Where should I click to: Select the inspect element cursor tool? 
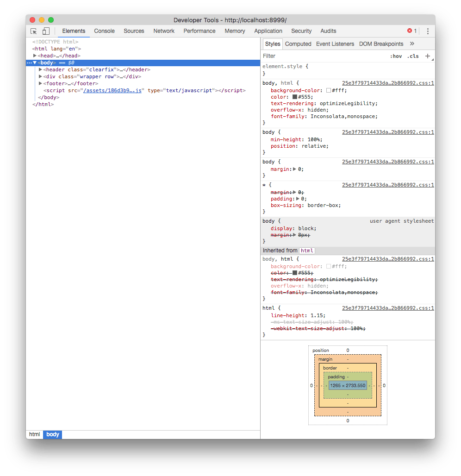[x=33, y=31]
